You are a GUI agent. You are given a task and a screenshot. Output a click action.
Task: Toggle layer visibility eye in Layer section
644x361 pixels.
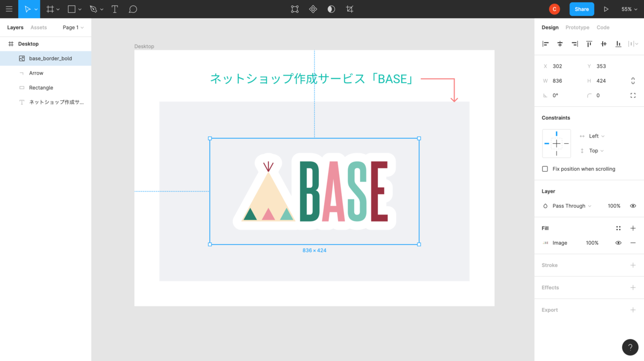coord(633,206)
